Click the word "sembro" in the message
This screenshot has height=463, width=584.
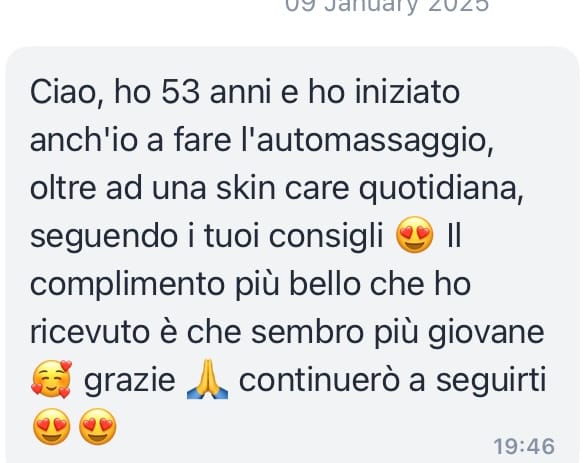click(307, 332)
